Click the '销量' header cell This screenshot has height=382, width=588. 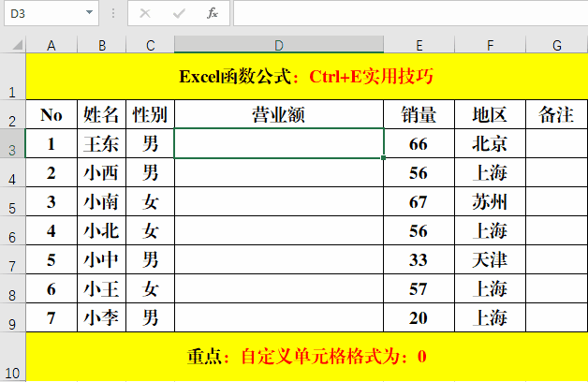coord(419,114)
